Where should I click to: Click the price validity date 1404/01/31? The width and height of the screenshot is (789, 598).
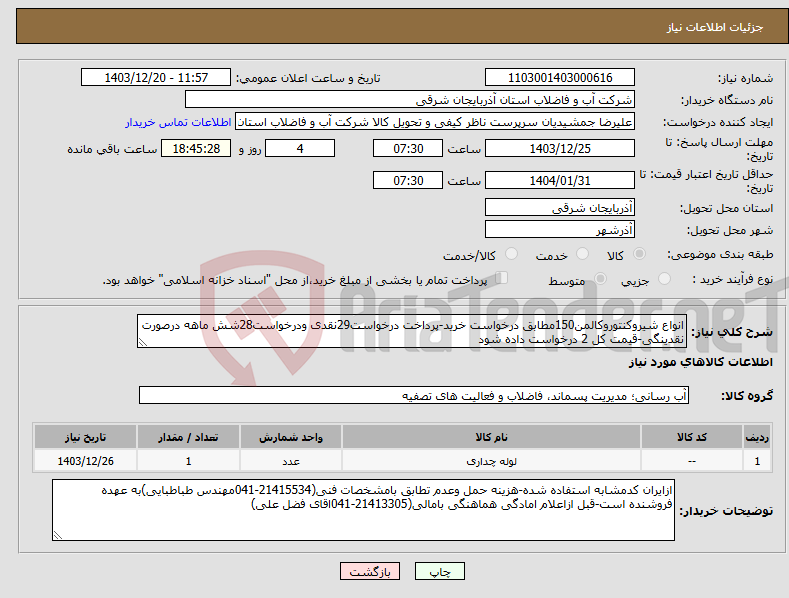(x=560, y=180)
